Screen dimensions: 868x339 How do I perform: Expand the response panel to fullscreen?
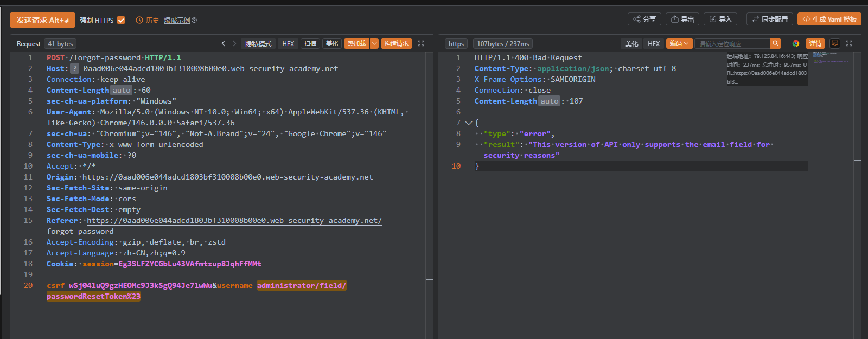coord(849,43)
